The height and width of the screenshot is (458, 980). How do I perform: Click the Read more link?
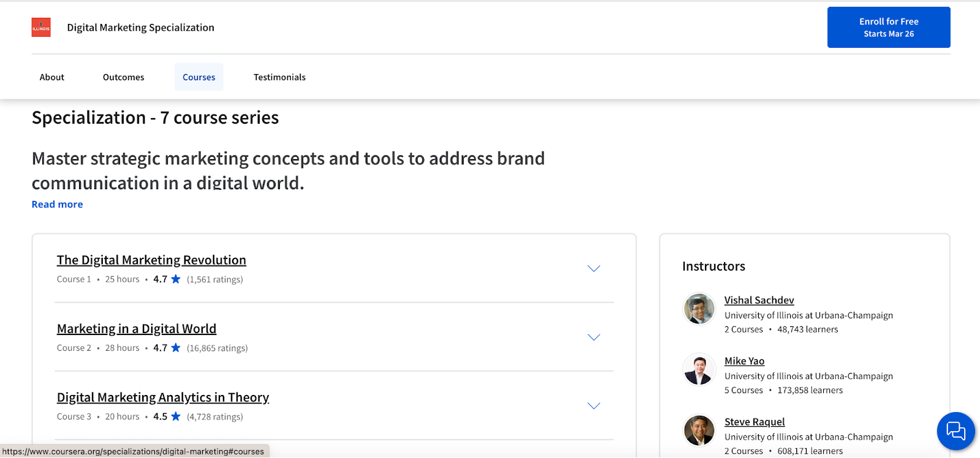point(57,205)
